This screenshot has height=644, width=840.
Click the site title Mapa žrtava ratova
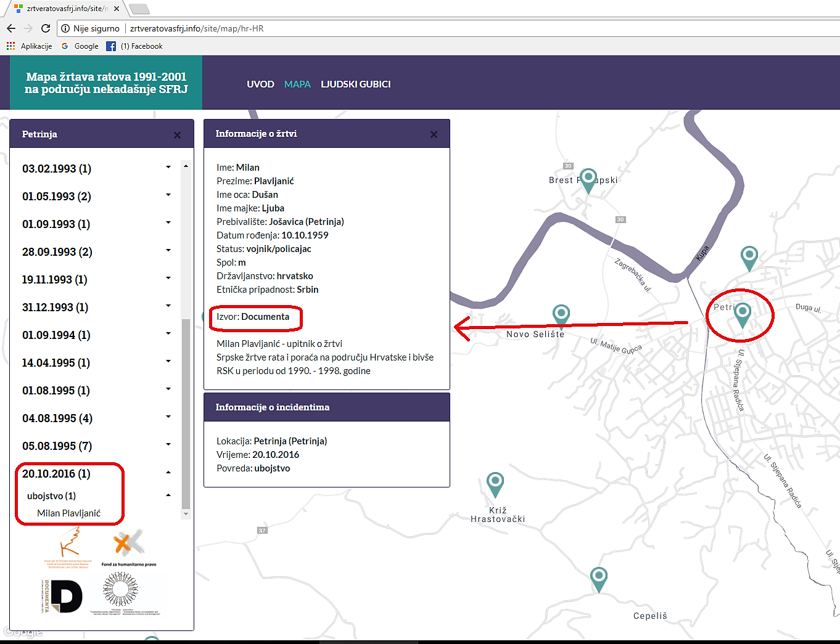106,83
